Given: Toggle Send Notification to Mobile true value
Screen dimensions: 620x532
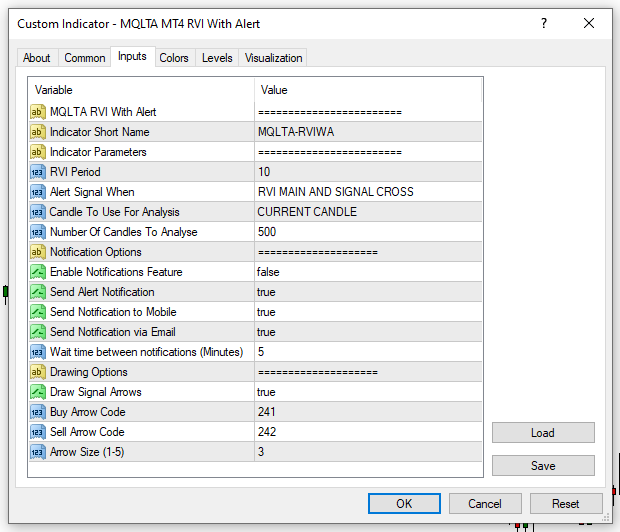Looking at the screenshot, I should [368, 312].
